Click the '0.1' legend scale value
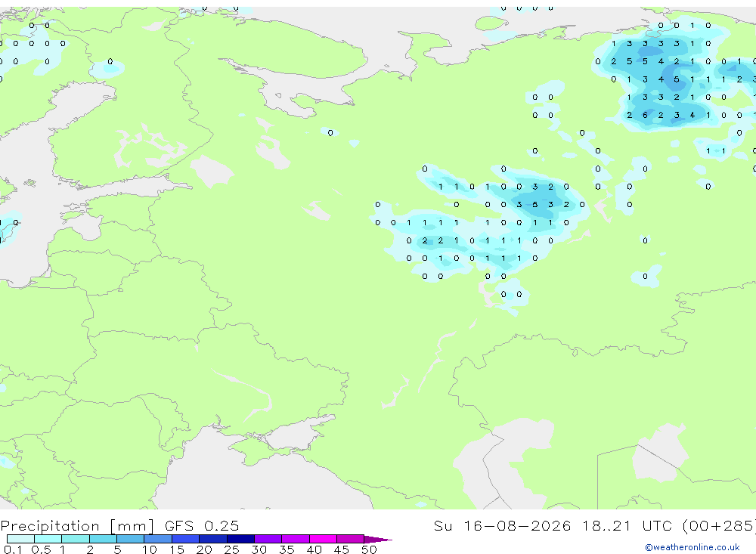 (x=13, y=549)
